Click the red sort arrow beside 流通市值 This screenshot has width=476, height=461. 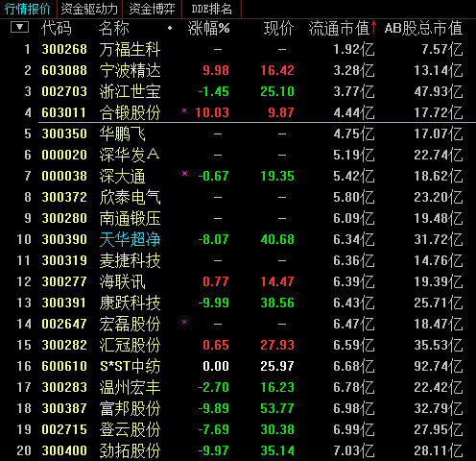pyautogui.click(x=373, y=28)
